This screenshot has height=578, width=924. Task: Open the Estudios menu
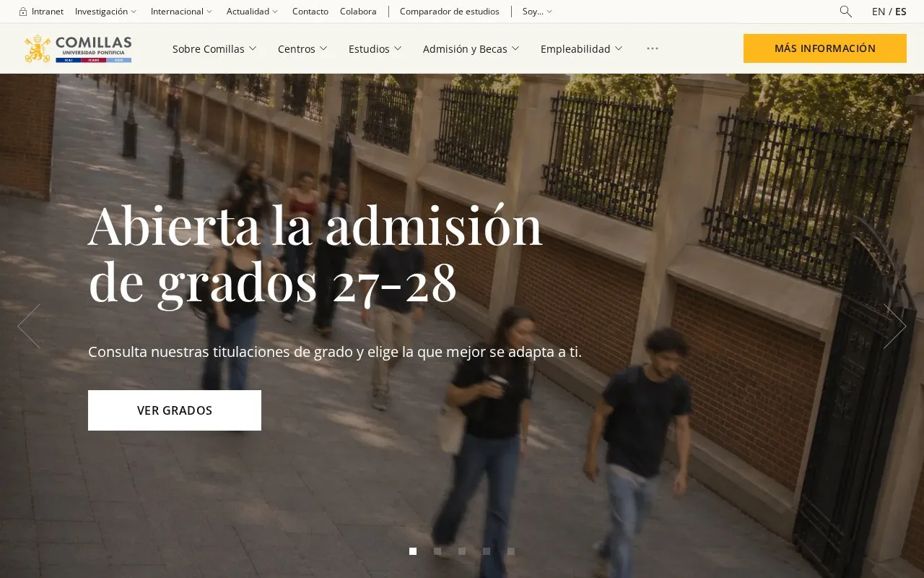click(375, 48)
